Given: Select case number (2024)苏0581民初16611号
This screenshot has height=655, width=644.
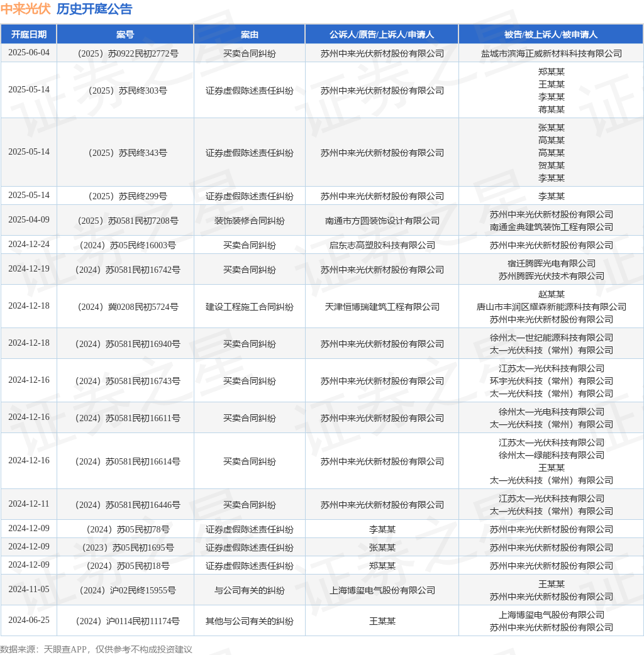Looking at the screenshot, I should pos(125,419).
